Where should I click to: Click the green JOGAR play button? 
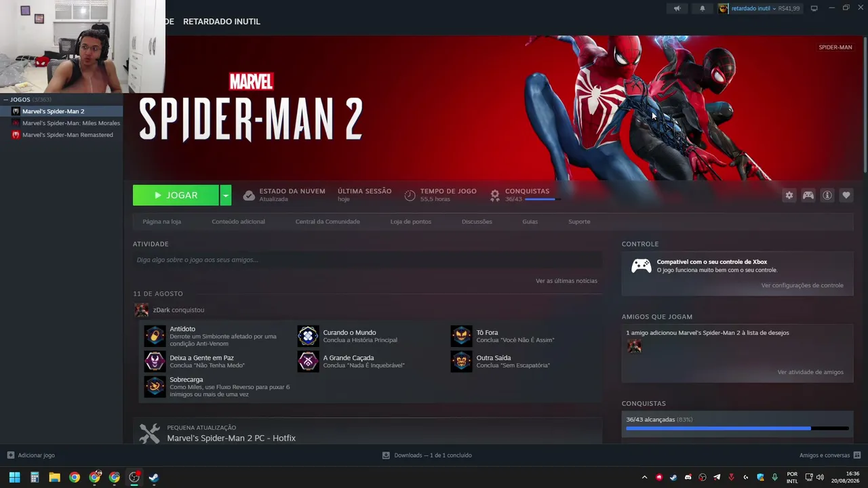click(x=176, y=195)
